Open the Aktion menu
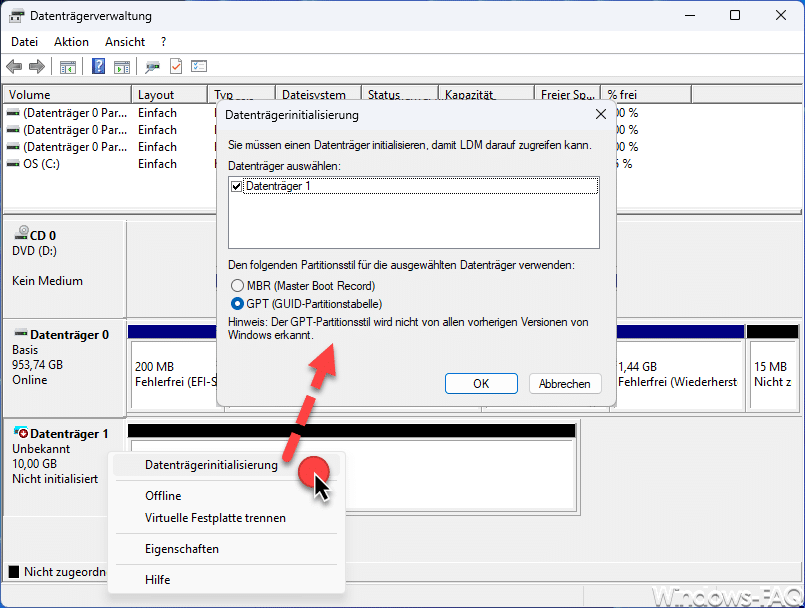The image size is (805, 608). click(x=71, y=42)
